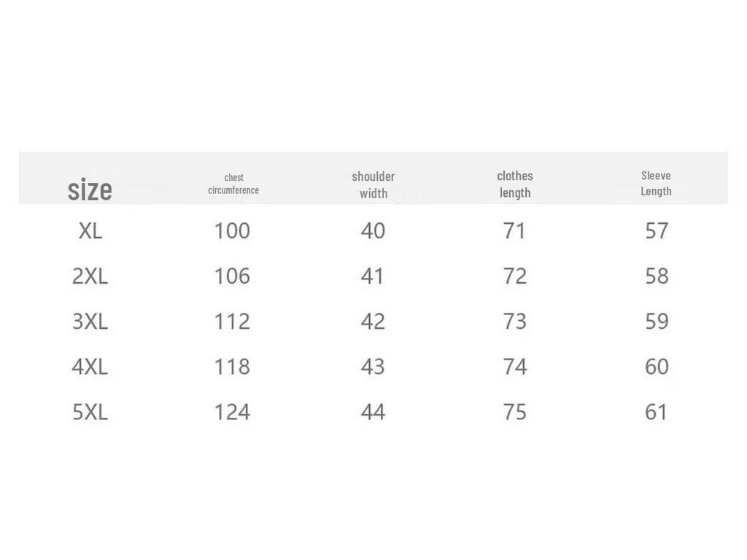Click sleeve length value 60
Image resolution: width=747 pixels, height=560 pixels.
[x=657, y=367]
